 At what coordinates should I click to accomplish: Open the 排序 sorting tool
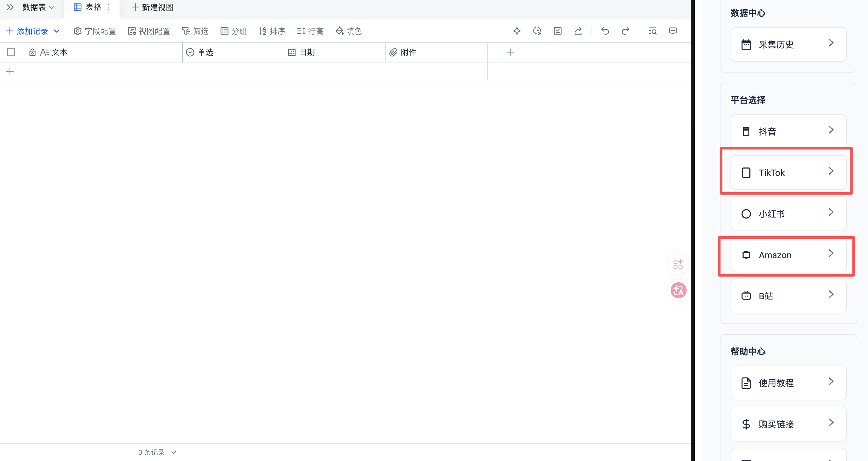[272, 31]
